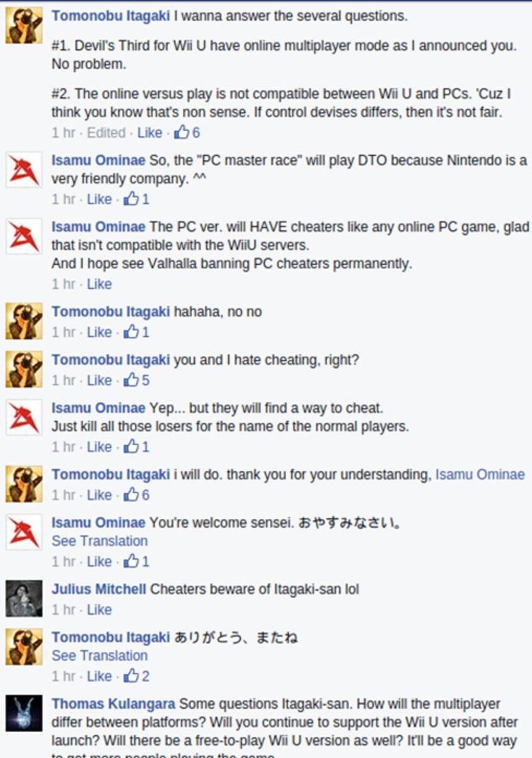This screenshot has height=758, width=532.
Task: See Translation under Tomonobu Itagaki's Japanese reply
Action: [100, 656]
